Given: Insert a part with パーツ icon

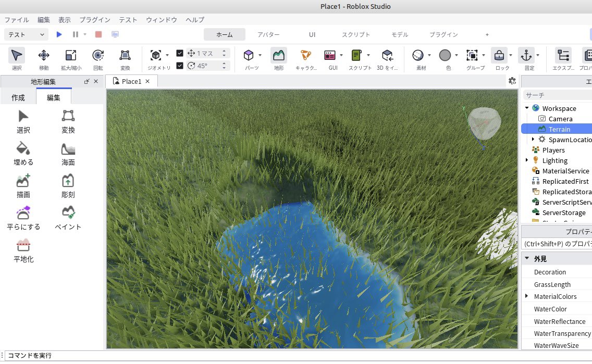Looking at the screenshot, I should coord(249,55).
